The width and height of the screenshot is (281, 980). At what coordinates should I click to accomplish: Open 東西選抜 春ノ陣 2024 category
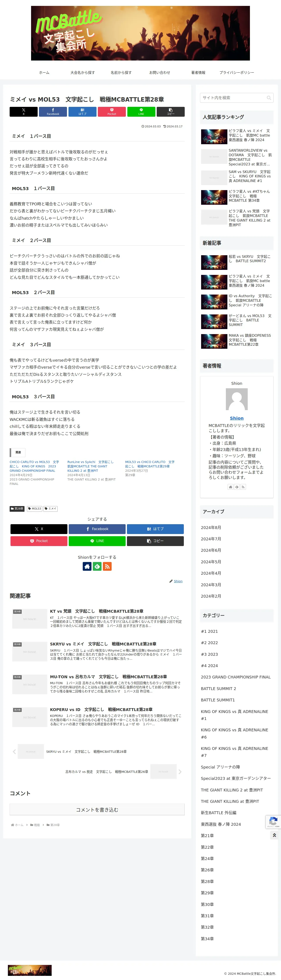click(x=221, y=824)
